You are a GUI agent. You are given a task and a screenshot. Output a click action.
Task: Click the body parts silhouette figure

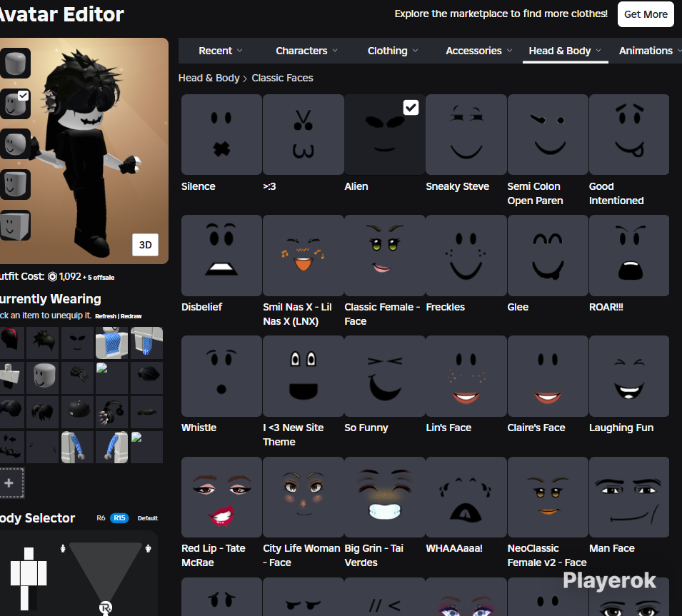29,579
